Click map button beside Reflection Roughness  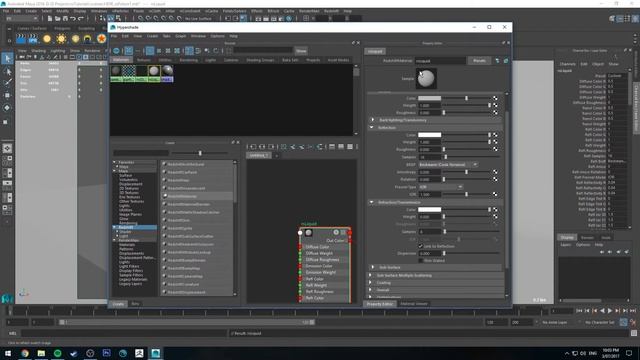tap(495, 149)
